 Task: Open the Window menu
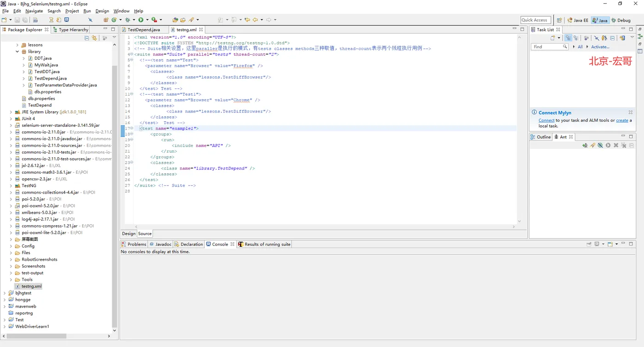coord(121,11)
